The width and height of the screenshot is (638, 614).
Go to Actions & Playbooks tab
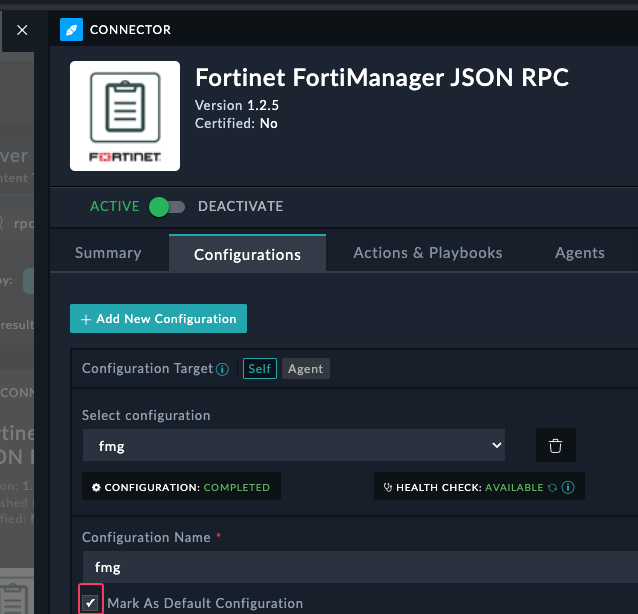427,253
